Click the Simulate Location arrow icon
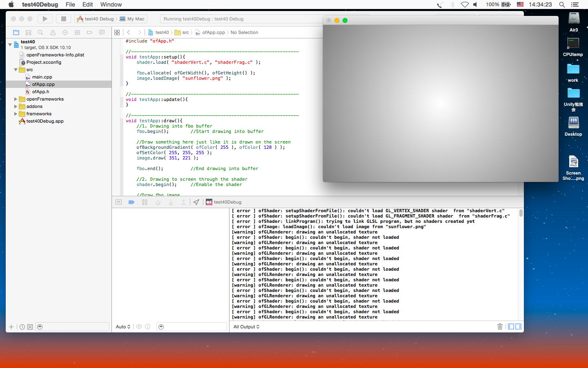This screenshot has height=368, width=588. [x=196, y=202]
